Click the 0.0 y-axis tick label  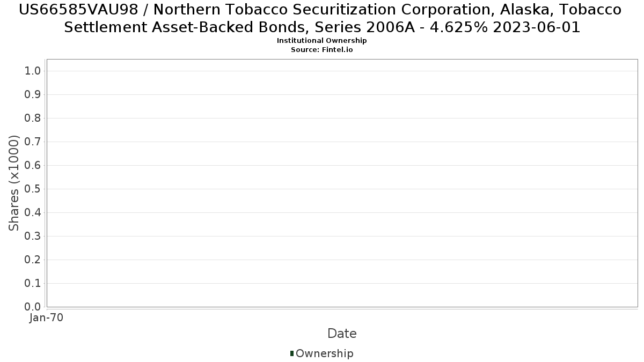[33, 307]
